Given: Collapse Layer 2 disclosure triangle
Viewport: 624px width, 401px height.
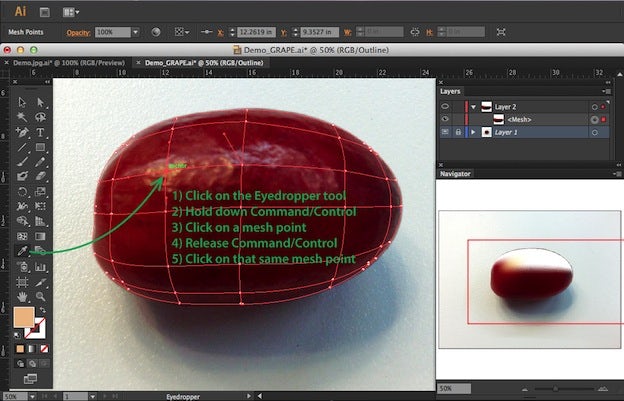Looking at the screenshot, I should pos(473,106).
